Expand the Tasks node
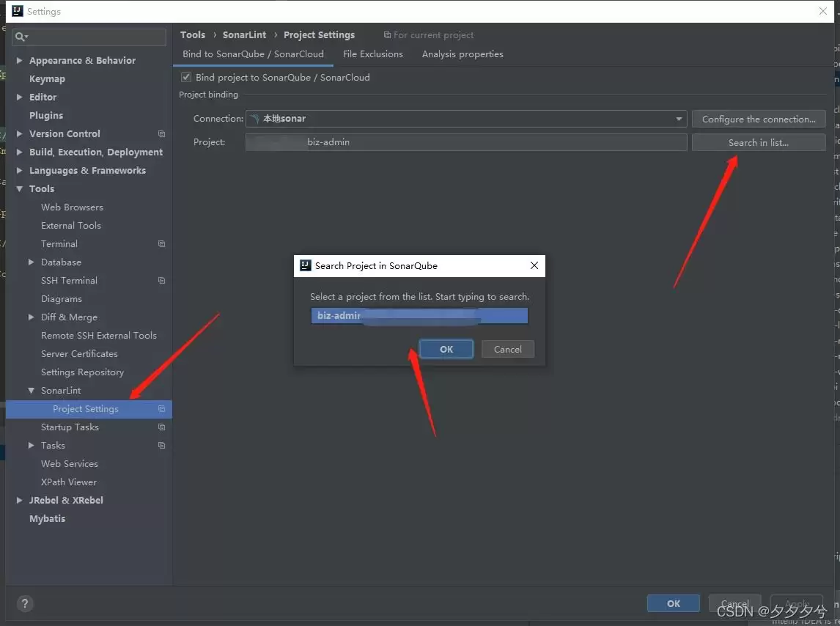 pyautogui.click(x=31, y=446)
